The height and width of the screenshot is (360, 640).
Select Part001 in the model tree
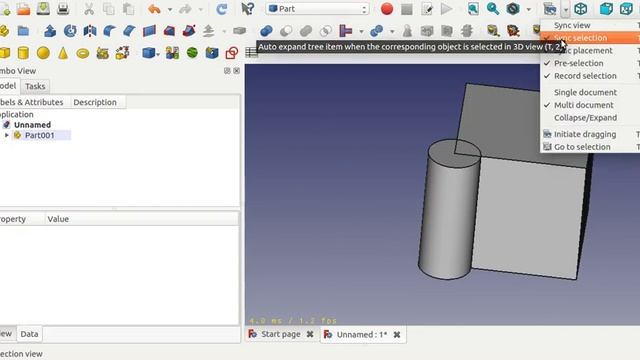click(x=40, y=135)
